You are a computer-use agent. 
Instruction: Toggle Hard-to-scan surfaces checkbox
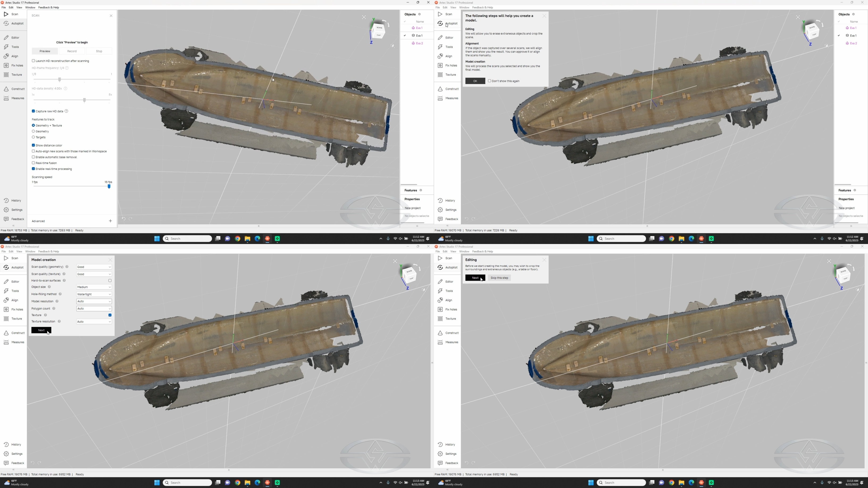(x=110, y=280)
